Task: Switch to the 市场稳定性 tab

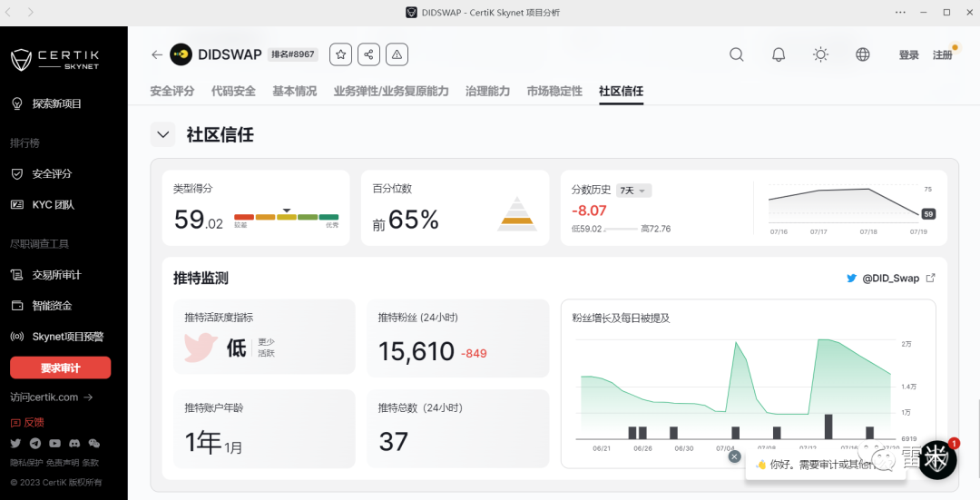Action: pos(554,92)
